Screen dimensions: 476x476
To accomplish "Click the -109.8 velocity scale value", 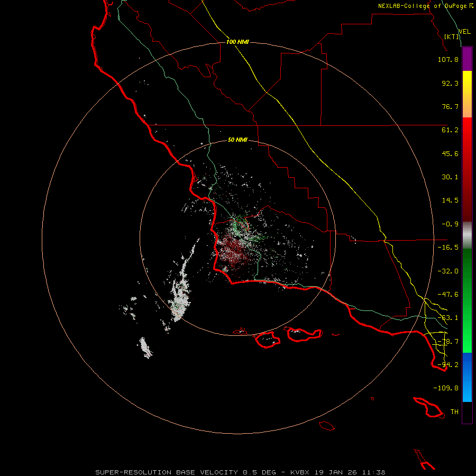I will coord(446,388).
